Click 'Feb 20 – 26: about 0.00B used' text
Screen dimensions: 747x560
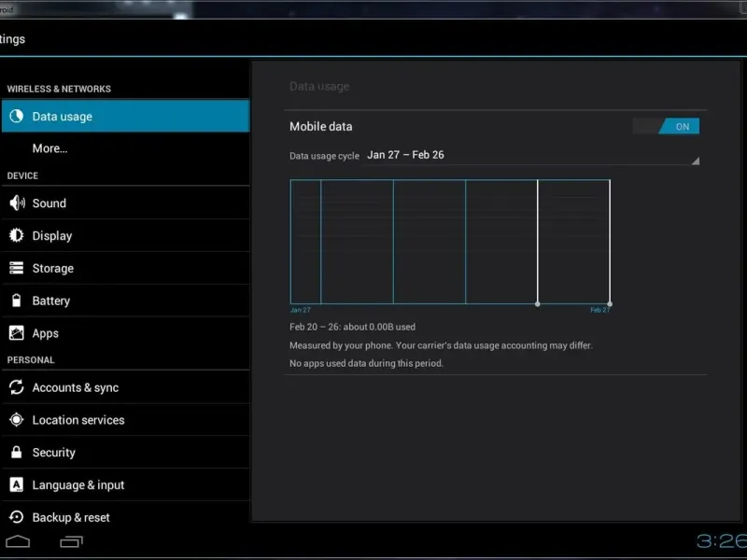[x=353, y=328]
